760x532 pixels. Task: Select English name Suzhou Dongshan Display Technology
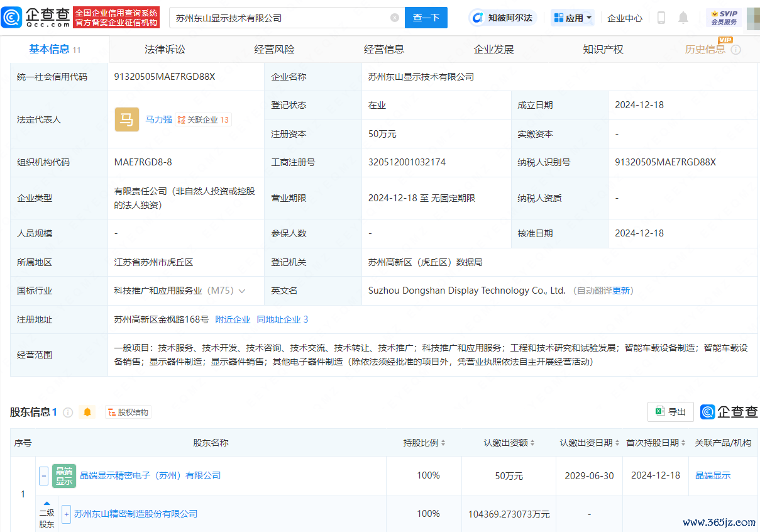click(x=467, y=291)
